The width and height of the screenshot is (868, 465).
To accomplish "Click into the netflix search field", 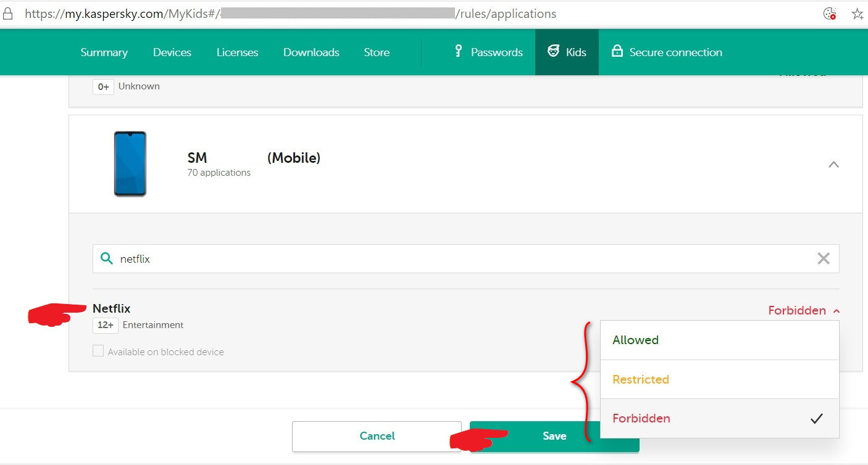I will (x=465, y=258).
